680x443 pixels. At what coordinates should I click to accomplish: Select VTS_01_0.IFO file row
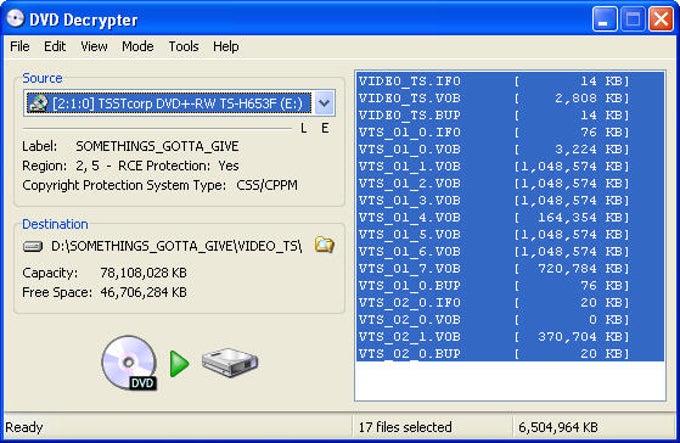pos(510,132)
